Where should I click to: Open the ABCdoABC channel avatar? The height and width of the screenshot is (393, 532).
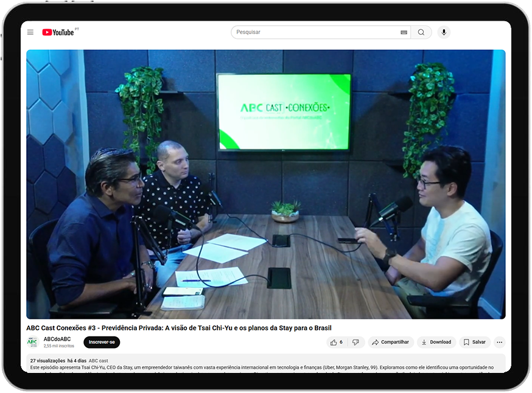(33, 342)
